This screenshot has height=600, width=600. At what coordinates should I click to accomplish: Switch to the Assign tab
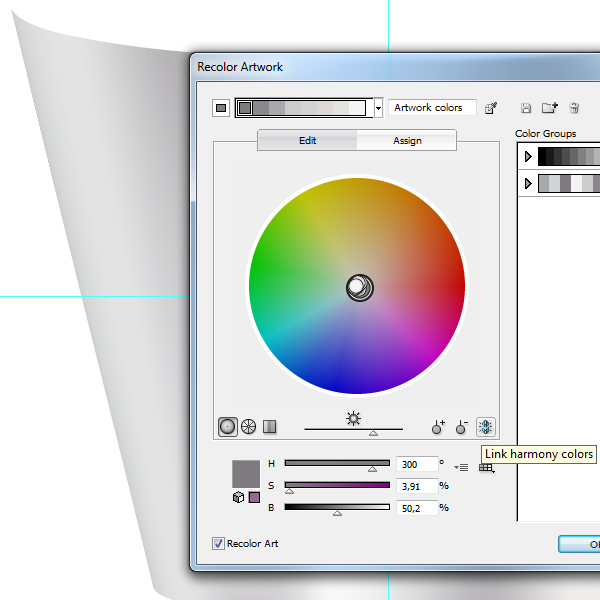(407, 140)
